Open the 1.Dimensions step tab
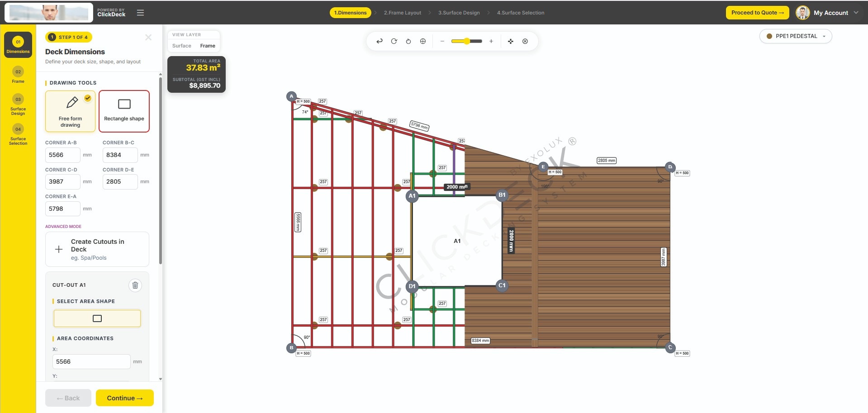The image size is (868, 413). tap(350, 13)
